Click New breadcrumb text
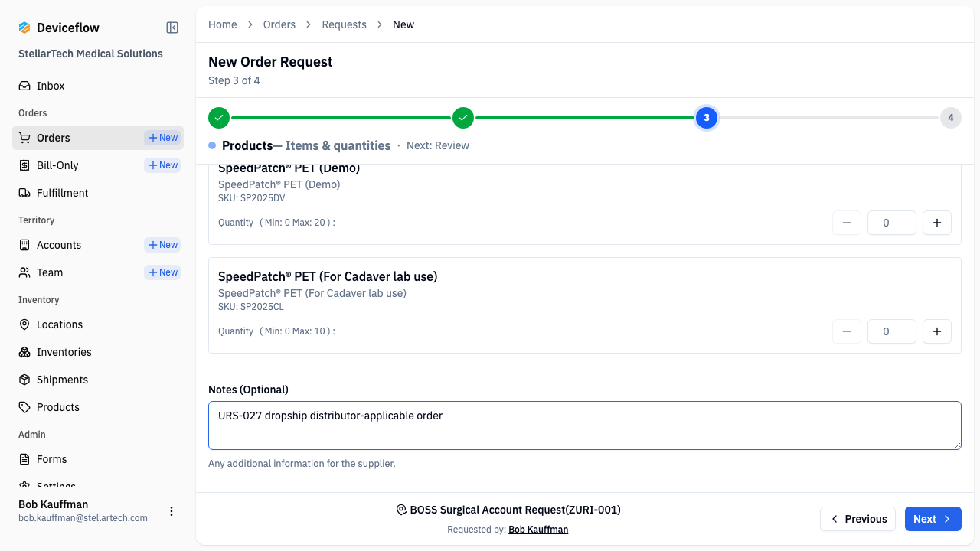The image size is (980, 551). point(403,24)
